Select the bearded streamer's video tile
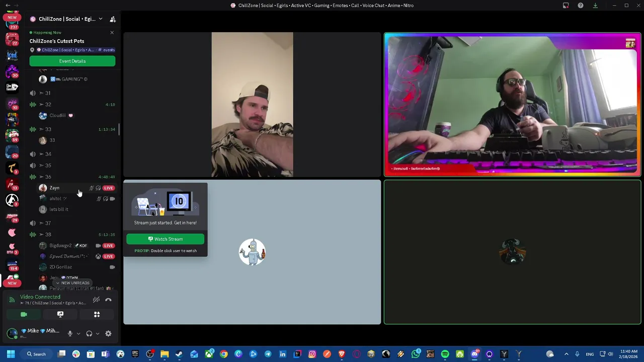Screen dimensions: 644x362 (x=513, y=105)
